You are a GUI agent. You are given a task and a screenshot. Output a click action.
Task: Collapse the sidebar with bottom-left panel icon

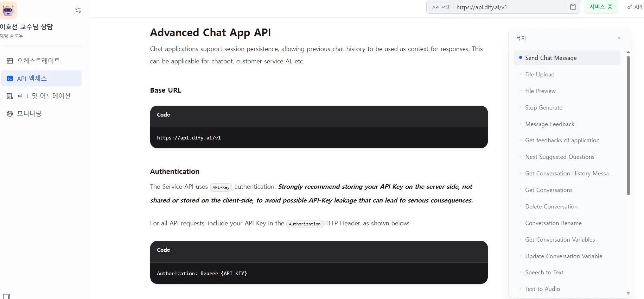pyautogui.click(x=6, y=296)
